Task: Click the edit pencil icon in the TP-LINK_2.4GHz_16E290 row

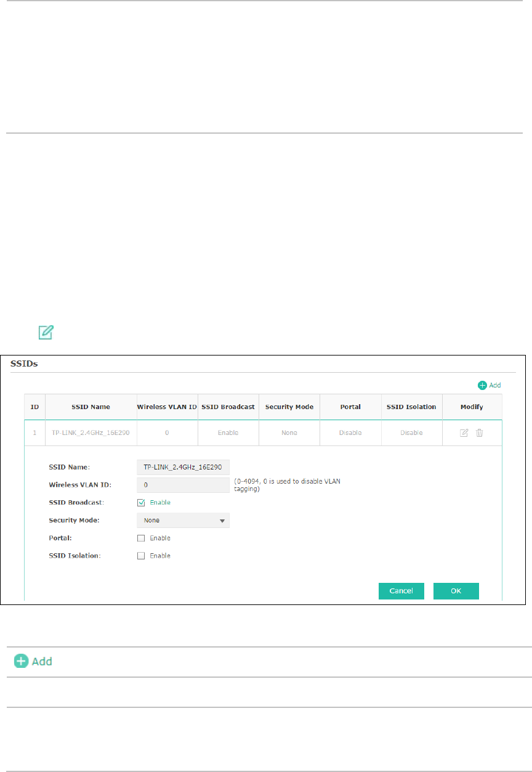Action: 464,433
